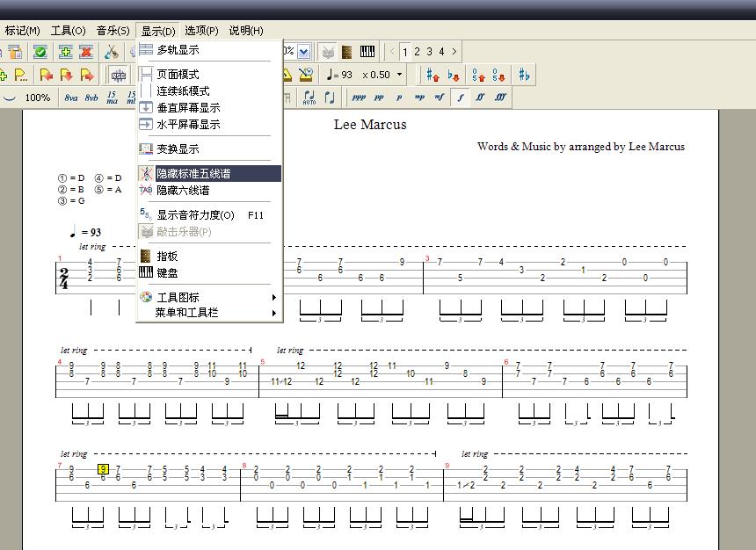
Task: Open the 音乐(S) menu
Action: [x=113, y=31]
